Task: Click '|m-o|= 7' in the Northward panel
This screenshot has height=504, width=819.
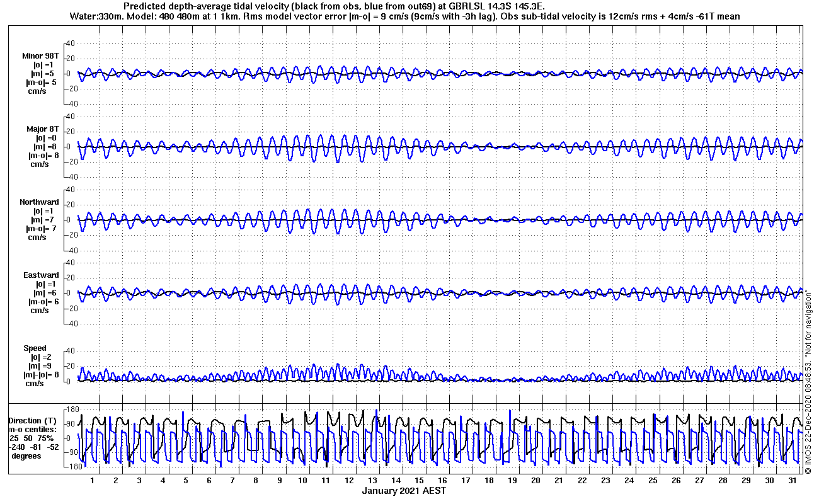Action: (41, 229)
